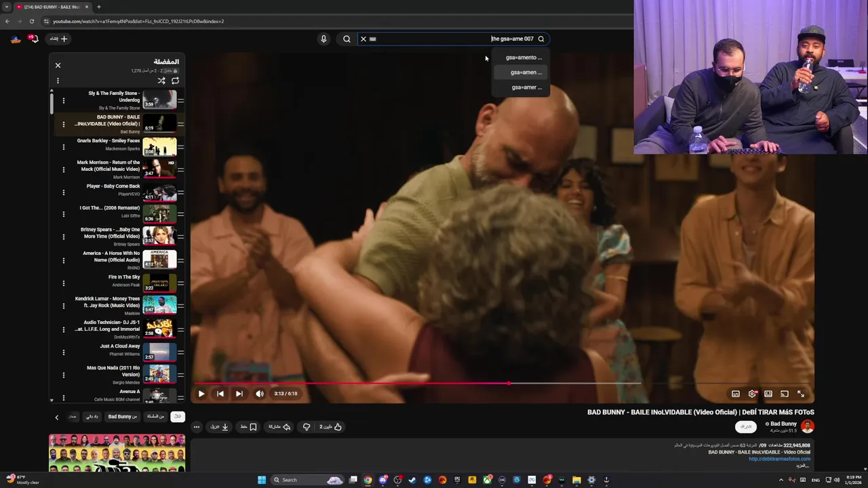
Task: Open a new browser tab with the plus
Action: 99,7
